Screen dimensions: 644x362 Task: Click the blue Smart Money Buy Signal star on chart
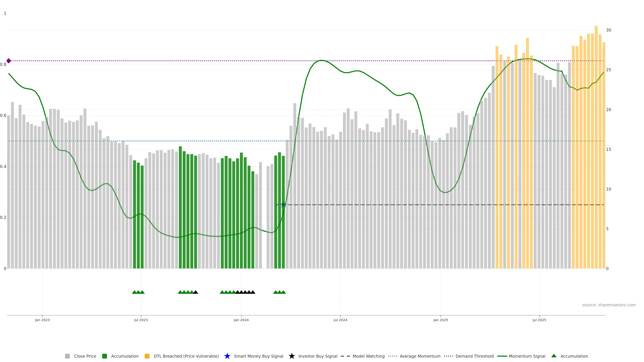[283, 205]
